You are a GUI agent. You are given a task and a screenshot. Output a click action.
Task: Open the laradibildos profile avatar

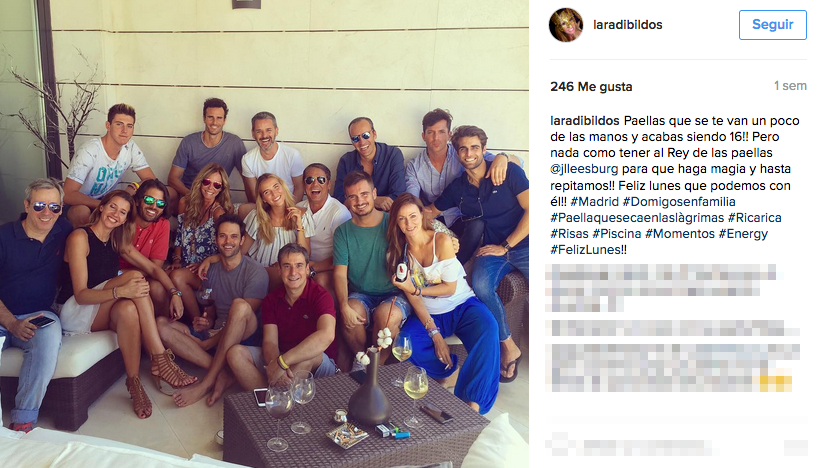566,25
